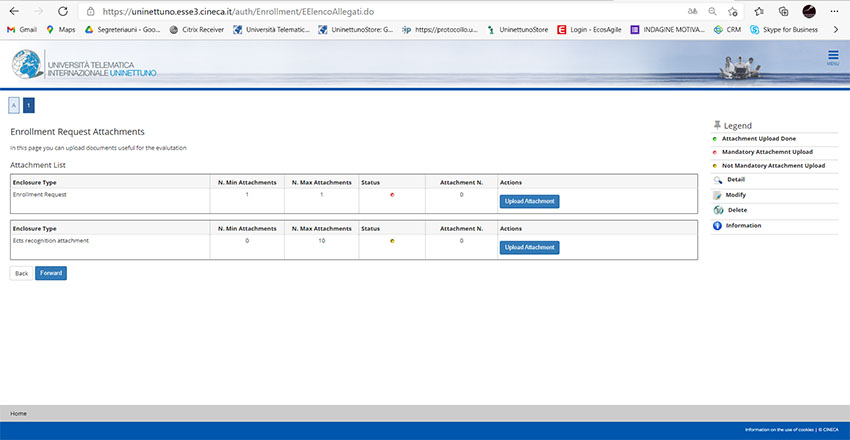Reload the page with browser refresh icon

63,11
